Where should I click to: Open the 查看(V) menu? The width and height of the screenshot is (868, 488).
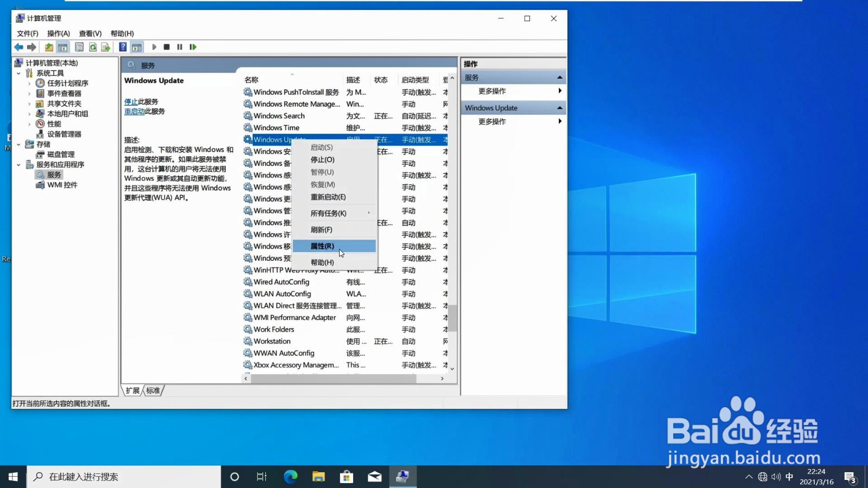[90, 34]
